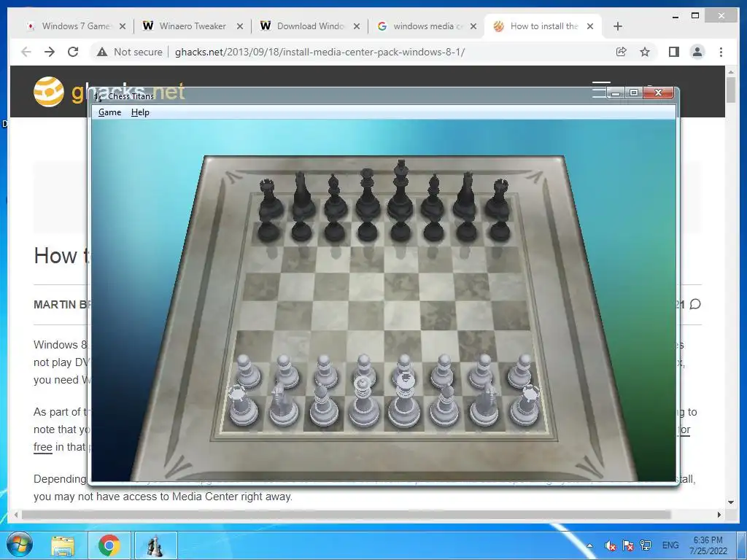Viewport: 747px width, 560px height.
Task: Select the leftmost white rook
Action: point(243,405)
